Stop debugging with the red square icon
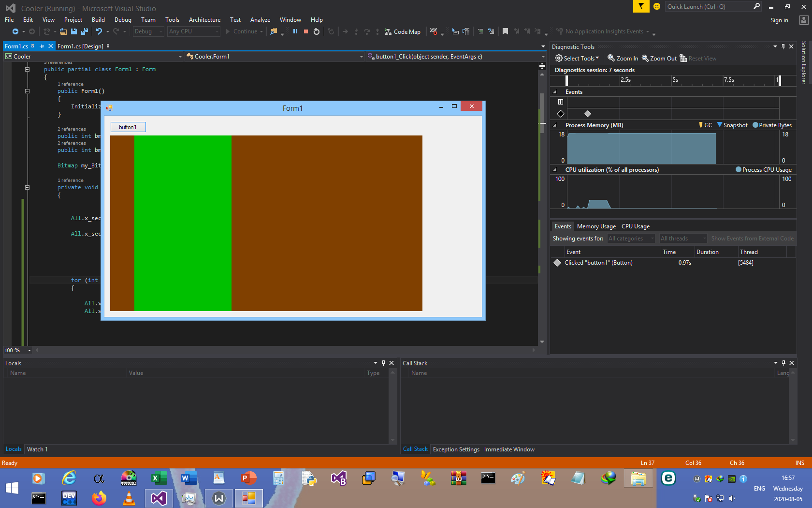The image size is (812, 508). click(x=306, y=31)
